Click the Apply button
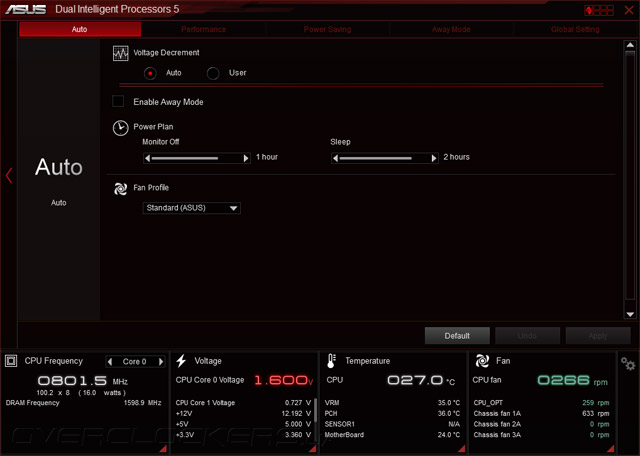640x456 pixels. (598, 336)
